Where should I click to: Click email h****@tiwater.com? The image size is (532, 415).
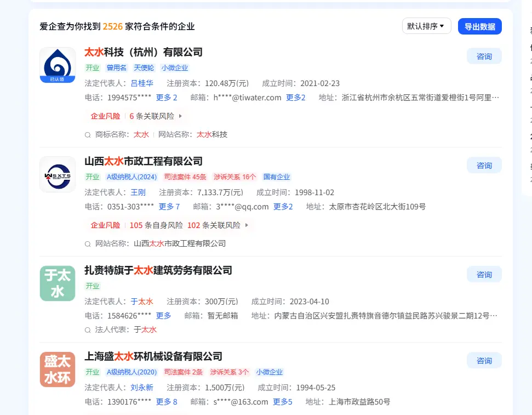tap(247, 98)
